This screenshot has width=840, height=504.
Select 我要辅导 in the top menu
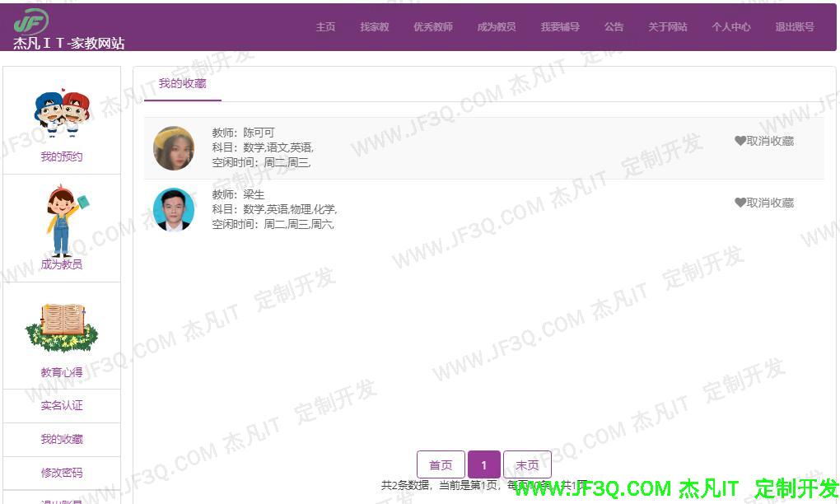point(560,27)
